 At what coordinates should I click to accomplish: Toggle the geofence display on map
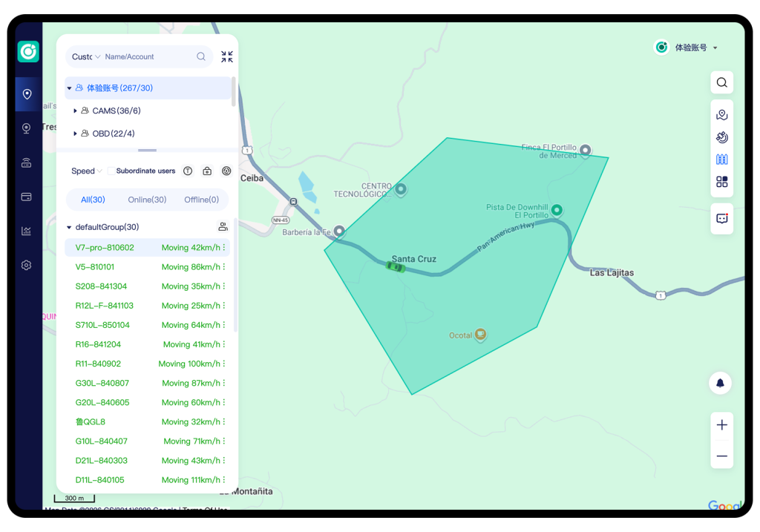(x=721, y=160)
